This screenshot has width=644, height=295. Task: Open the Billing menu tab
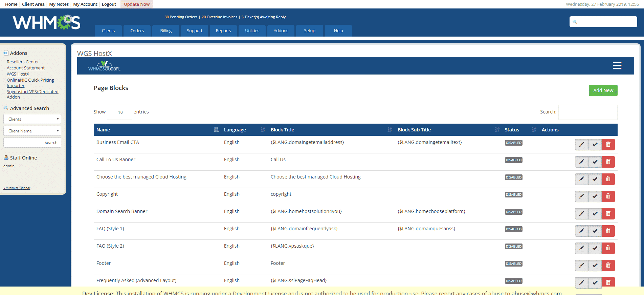click(x=166, y=30)
